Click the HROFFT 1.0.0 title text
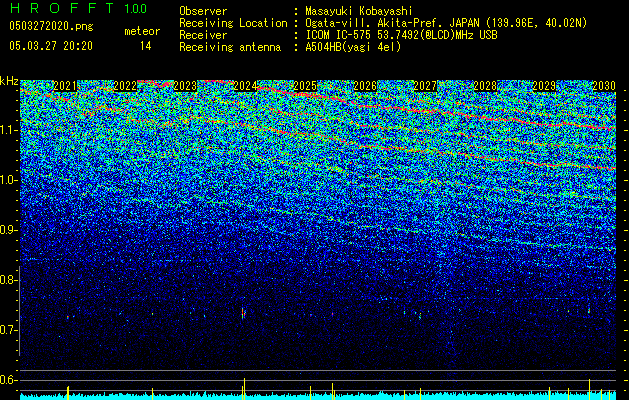The width and height of the screenshot is (629, 400). 78,8
